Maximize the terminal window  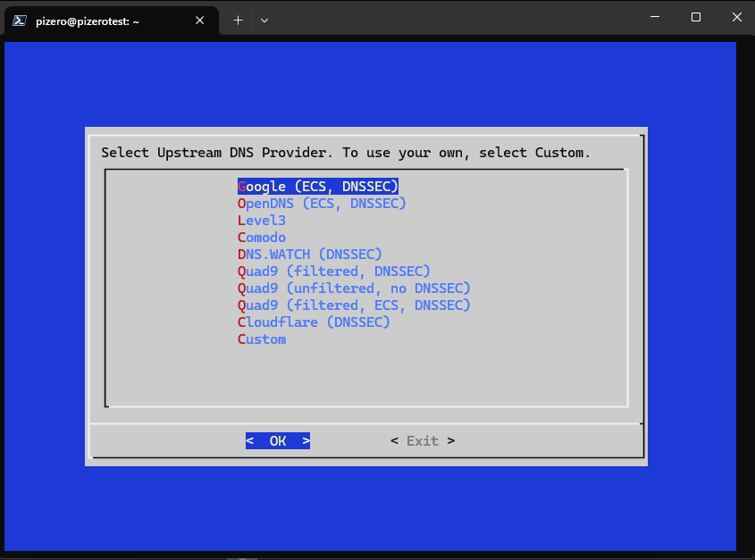pyautogui.click(x=696, y=18)
